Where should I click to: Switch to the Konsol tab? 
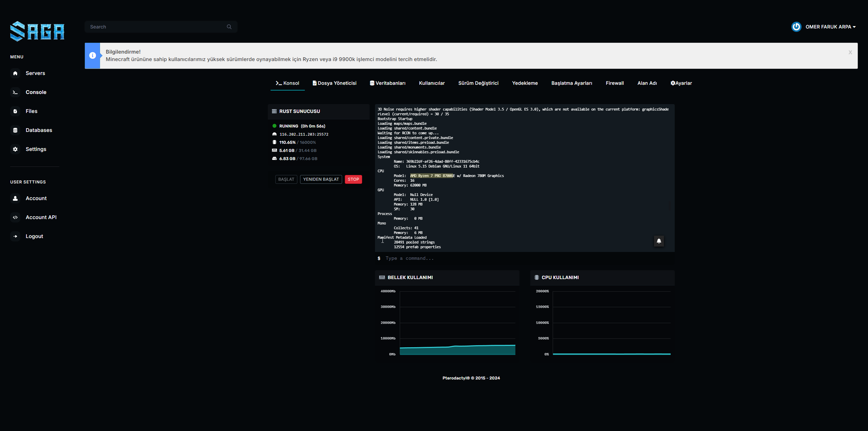[x=288, y=83]
